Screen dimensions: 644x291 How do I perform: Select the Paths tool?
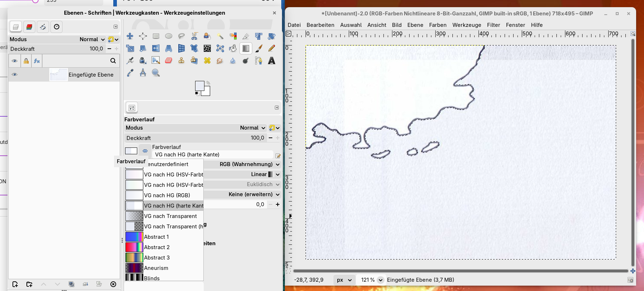coord(259,60)
